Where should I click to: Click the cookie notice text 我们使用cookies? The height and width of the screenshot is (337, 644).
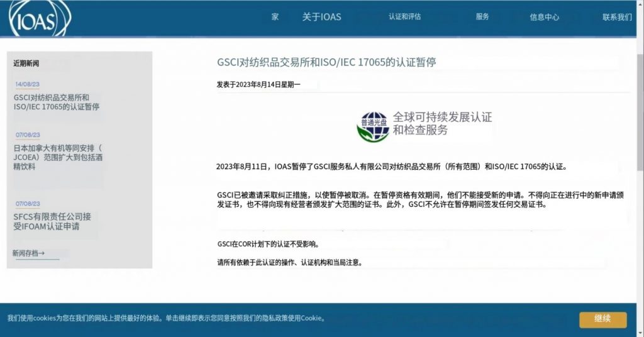pos(166,318)
